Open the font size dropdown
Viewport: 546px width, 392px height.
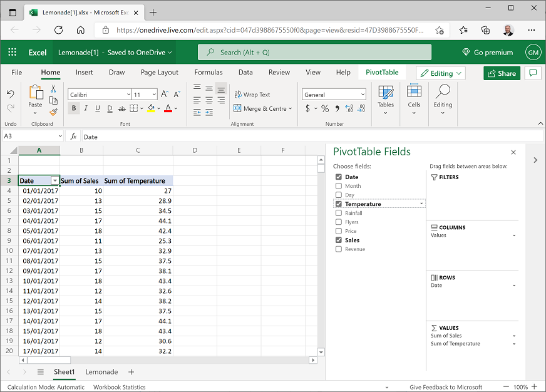coord(153,93)
